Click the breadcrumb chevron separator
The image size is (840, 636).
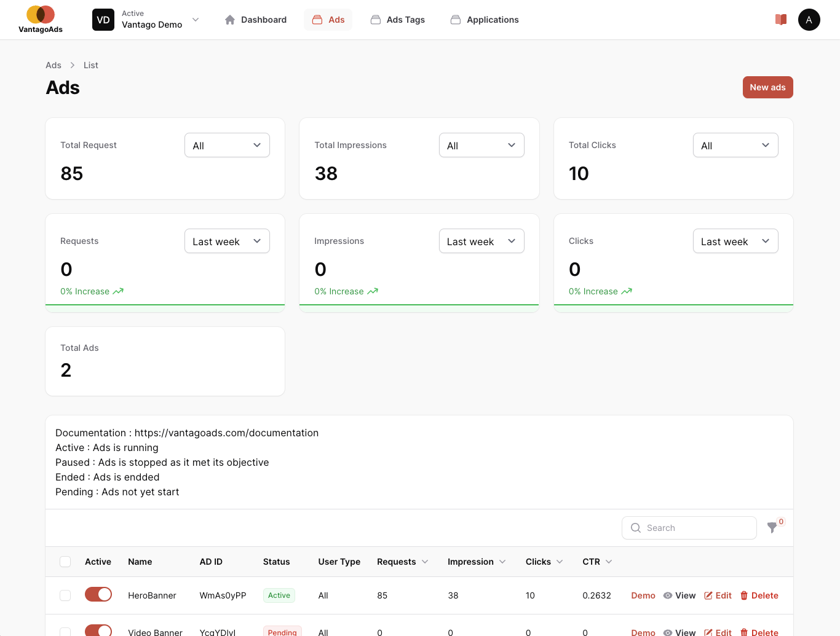pos(73,65)
